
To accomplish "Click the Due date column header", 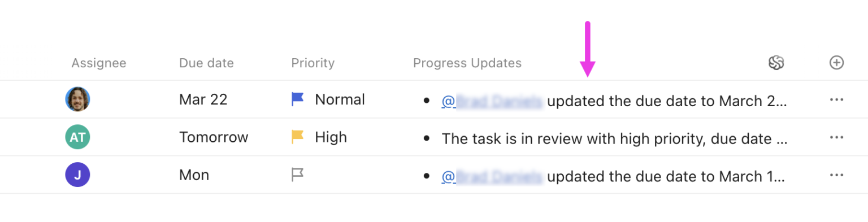I will [206, 63].
